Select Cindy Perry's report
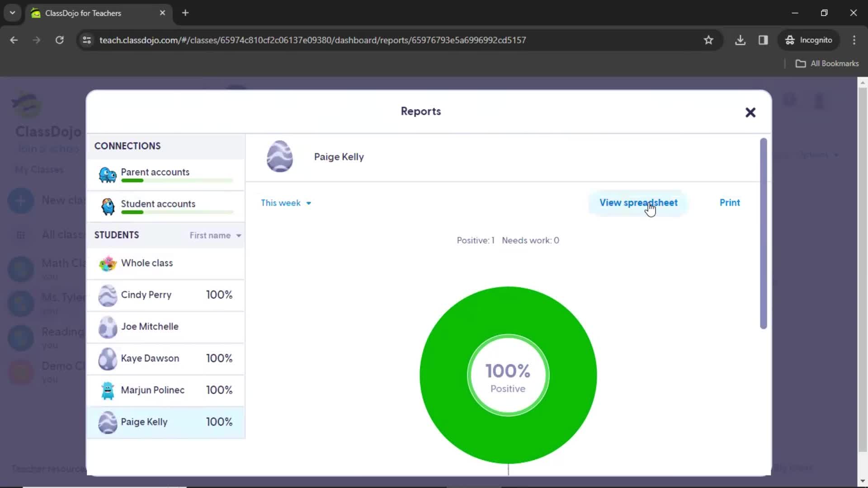The image size is (868, 488). 166,295
